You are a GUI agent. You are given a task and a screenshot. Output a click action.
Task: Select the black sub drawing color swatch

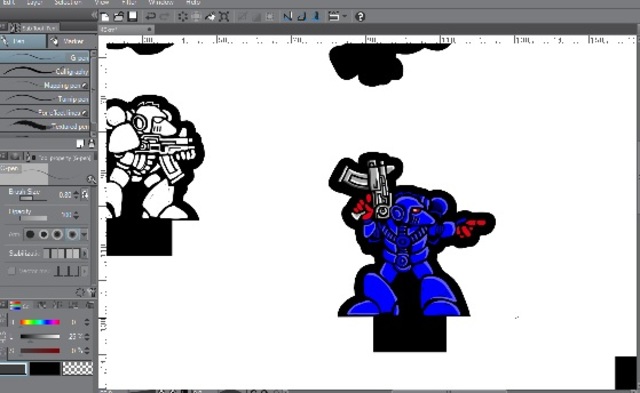tap(45, 369)
